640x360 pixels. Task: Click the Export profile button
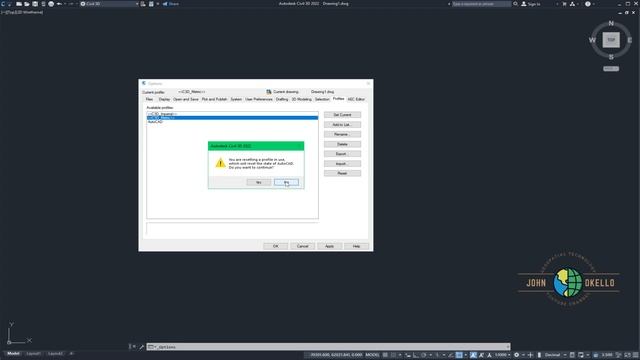tap(342, 154)
